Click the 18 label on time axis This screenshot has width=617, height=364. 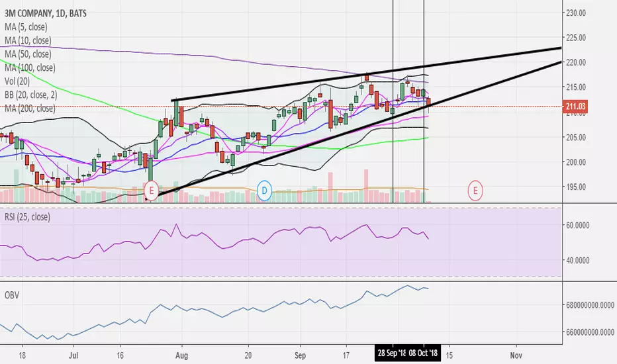click(x=22, y=355)
